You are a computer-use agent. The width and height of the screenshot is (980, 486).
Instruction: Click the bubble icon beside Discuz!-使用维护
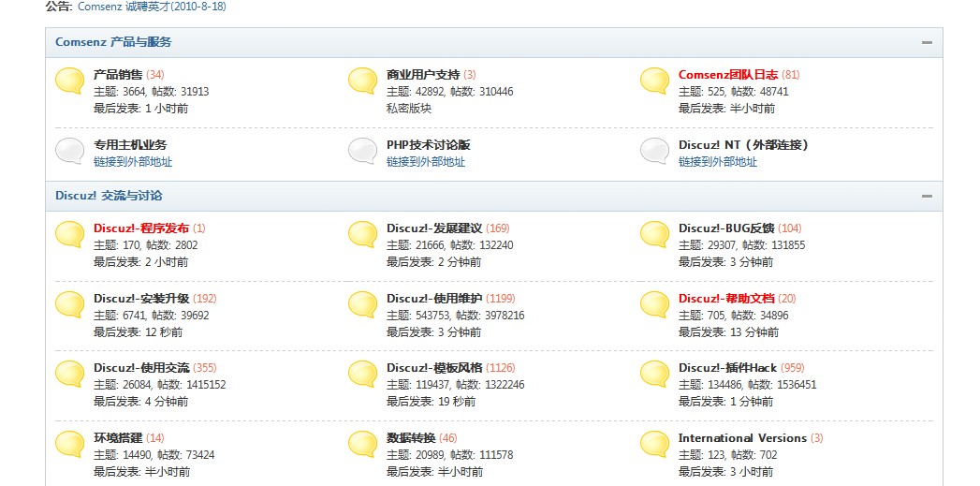click(x=362, y=304)
